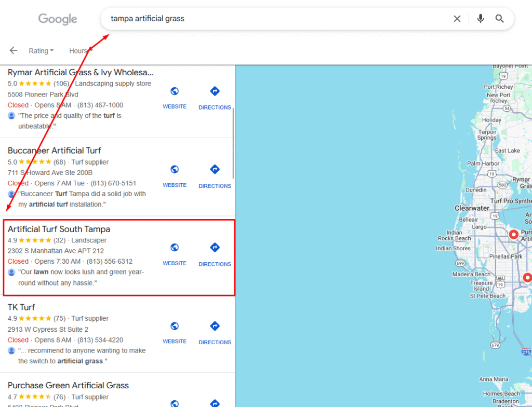Click Artificial Turf South Tampa 4.9 rating (32)
This screenshot has height=407, width=532.
(37, 240)
